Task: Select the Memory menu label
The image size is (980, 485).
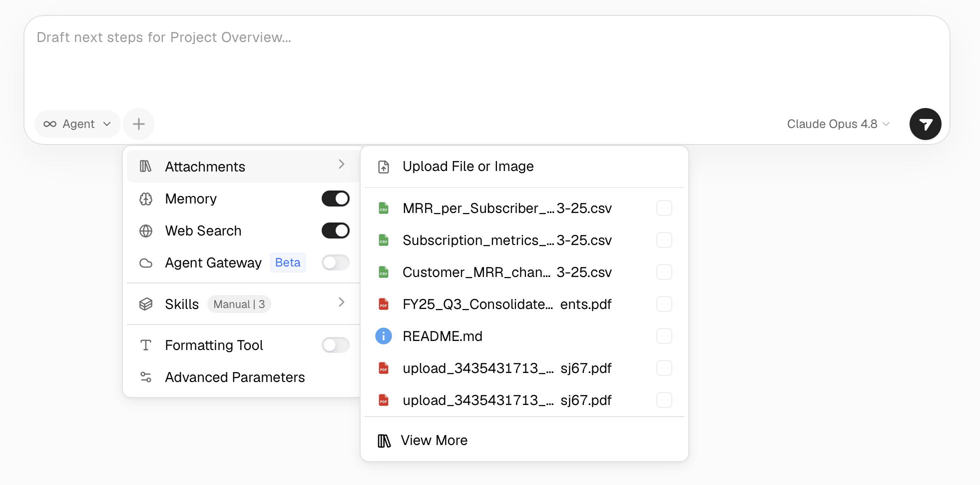Action: [x=191, y=199]
